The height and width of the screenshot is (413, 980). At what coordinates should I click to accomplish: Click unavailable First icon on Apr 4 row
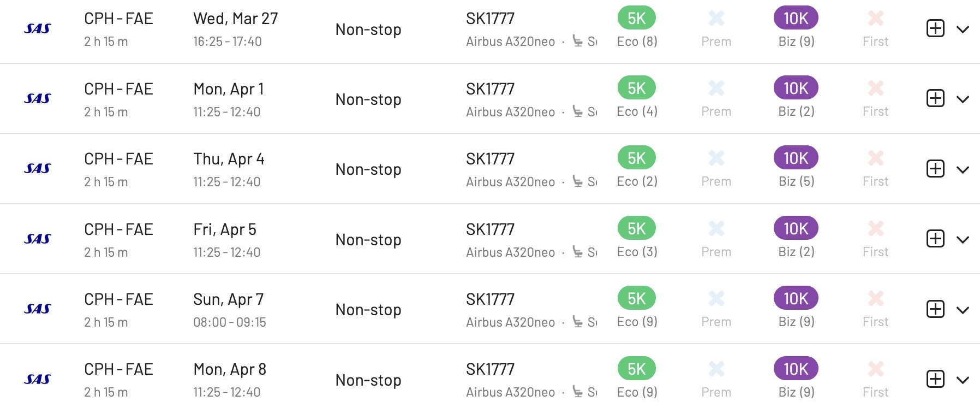(x=876, y=158)
